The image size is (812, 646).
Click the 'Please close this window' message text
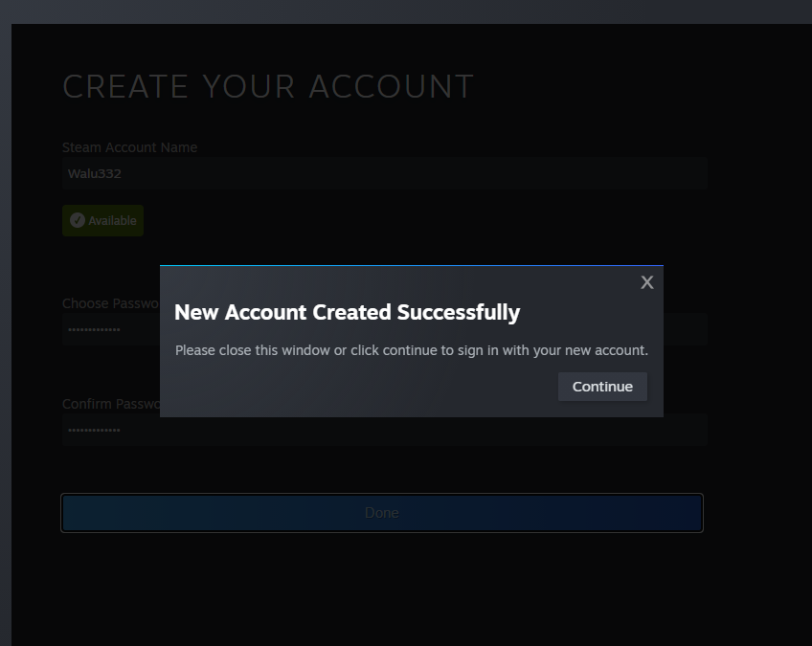pos(411,350)
